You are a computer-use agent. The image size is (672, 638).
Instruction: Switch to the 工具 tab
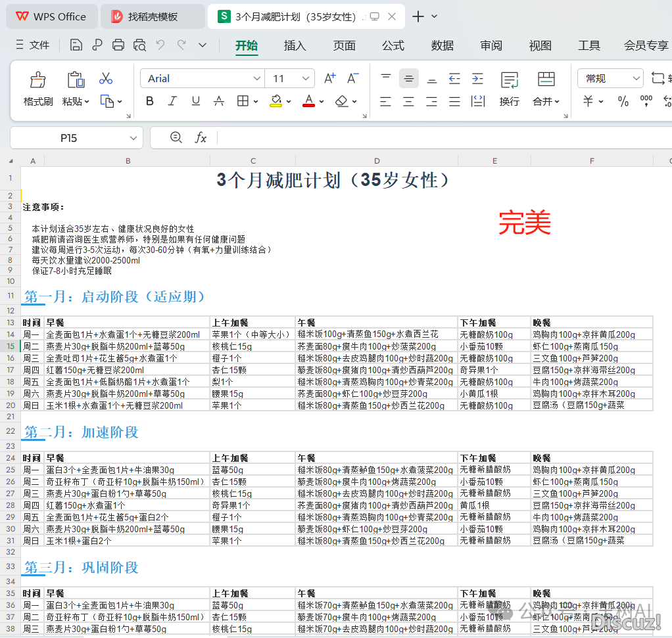pyautogui.click(x=589, y=45)
